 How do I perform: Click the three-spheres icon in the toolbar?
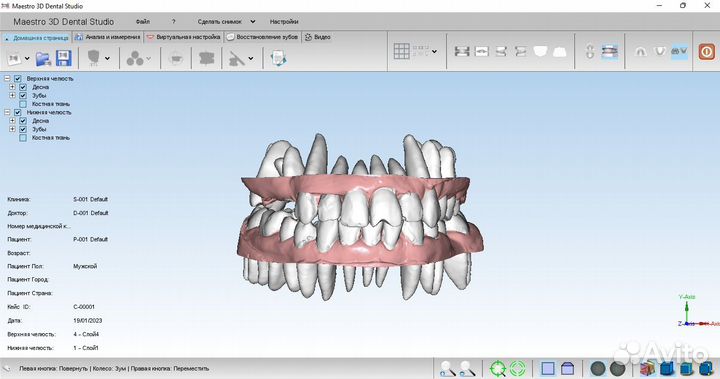pyautogui.click(x=135, y=58)
